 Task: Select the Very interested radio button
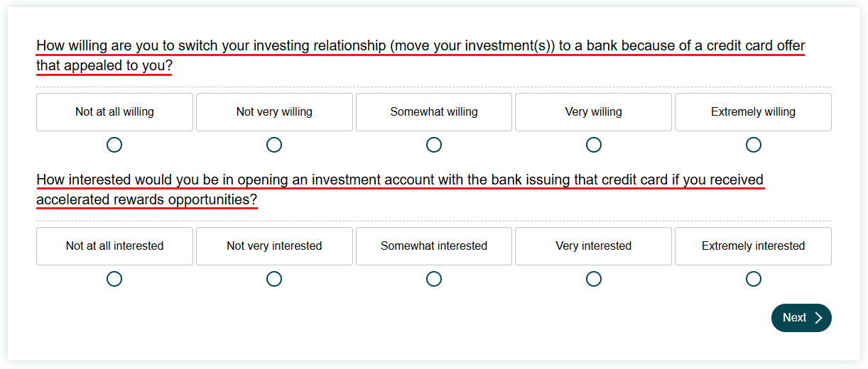[594, 279]
